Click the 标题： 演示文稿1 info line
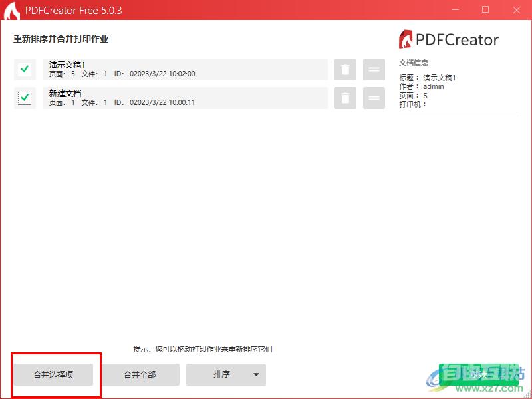The height and width of the screenshot is (399, 532). (428, 78)
